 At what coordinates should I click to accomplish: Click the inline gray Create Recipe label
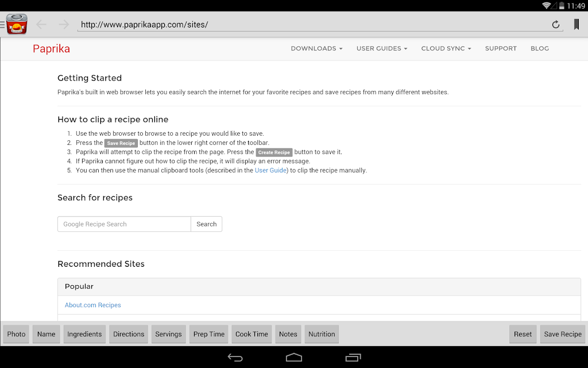click(x=274, y=152)
